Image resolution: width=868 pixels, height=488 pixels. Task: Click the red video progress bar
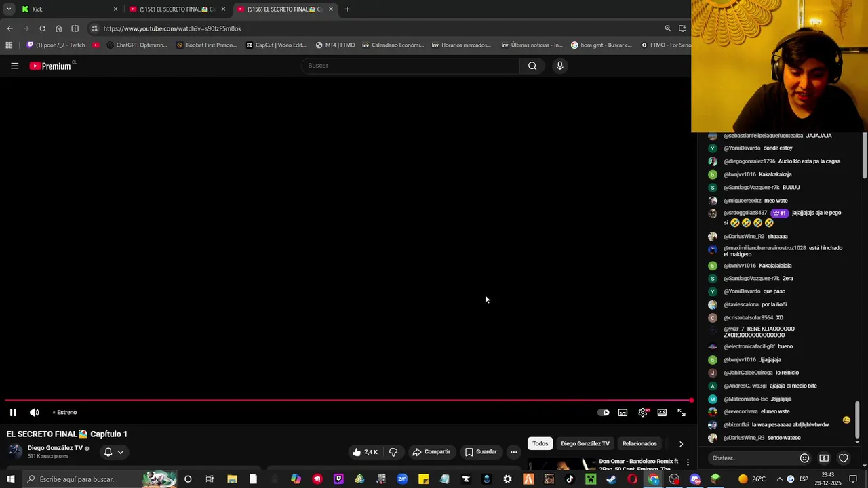pyautogui.click(x=347, y=400)
